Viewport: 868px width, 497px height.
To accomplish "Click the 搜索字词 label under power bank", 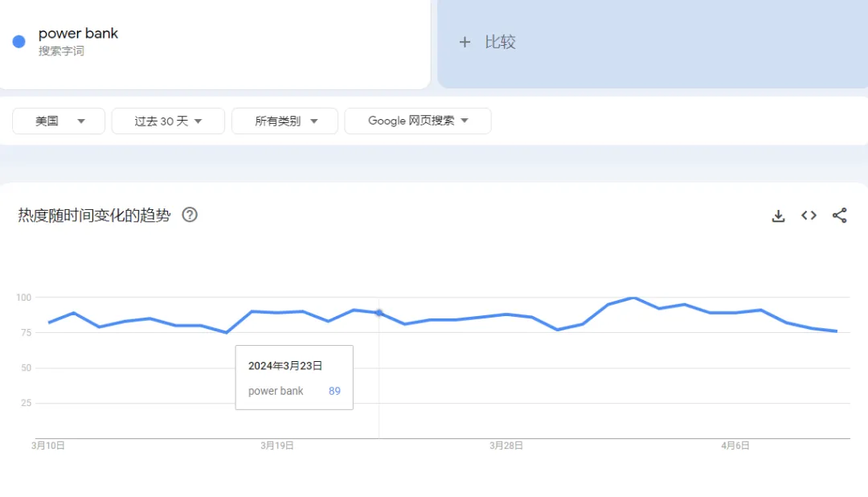I will click(x=61, y=51).
